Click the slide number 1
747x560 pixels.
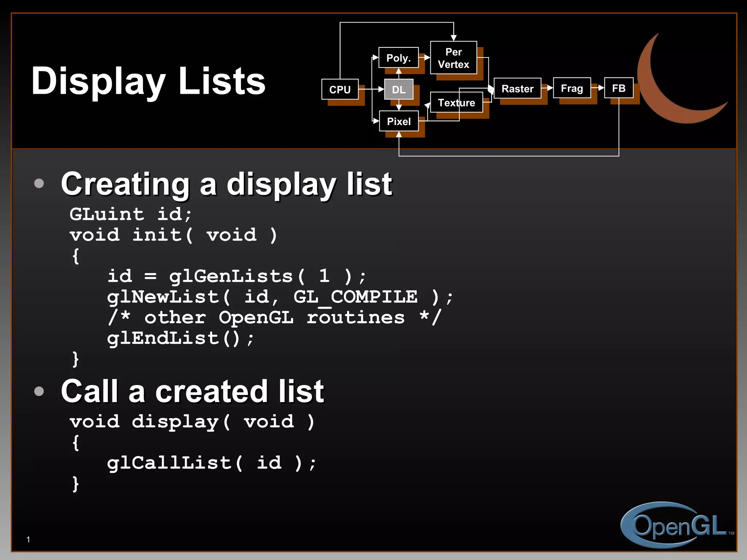(28, 540)
